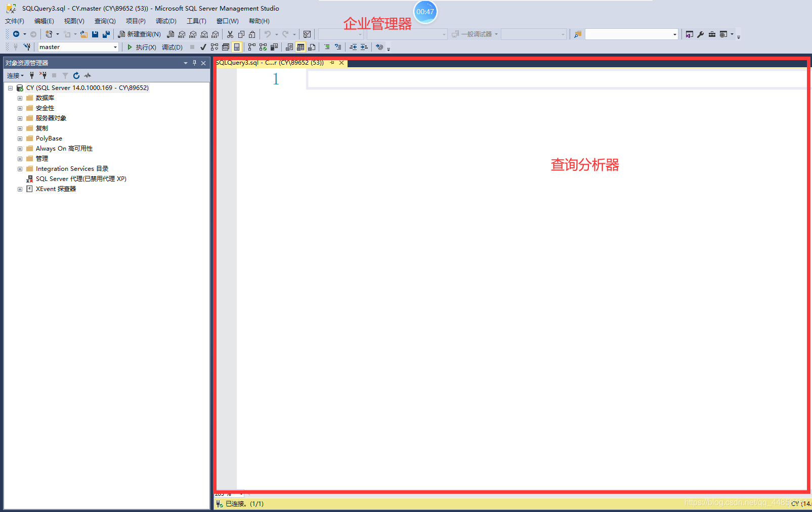Click the DAX query icon
This screenshot has height=512, width=812.
point(216,34)
